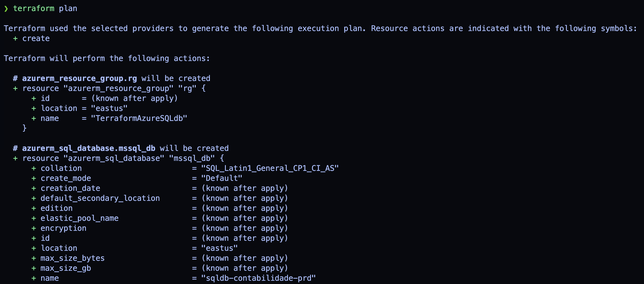Click the bold azurerm_resource_group.rg heading
The image size is (644, 284).
click(x=79, y=79)
